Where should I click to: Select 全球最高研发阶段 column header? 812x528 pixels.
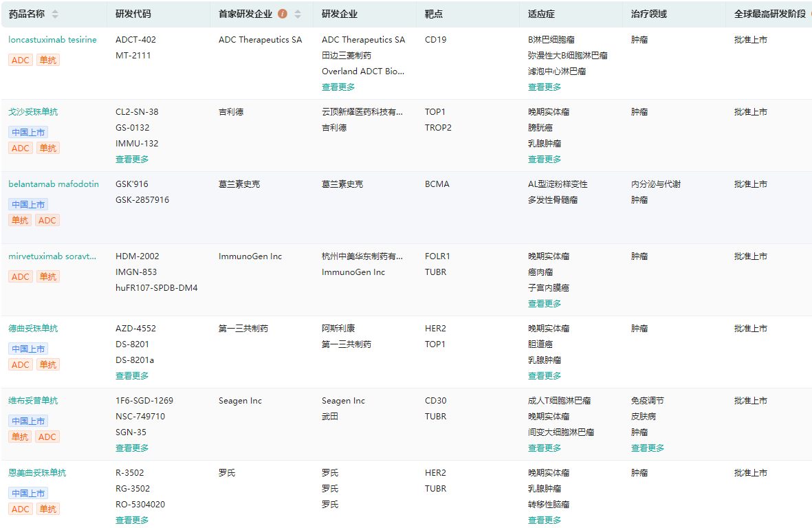pos(770,14)
